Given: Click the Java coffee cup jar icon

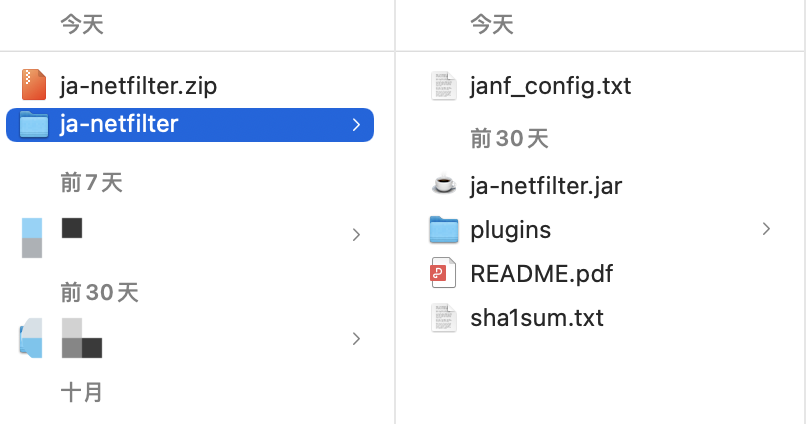Looking at the screenshot, I should 444,185.
